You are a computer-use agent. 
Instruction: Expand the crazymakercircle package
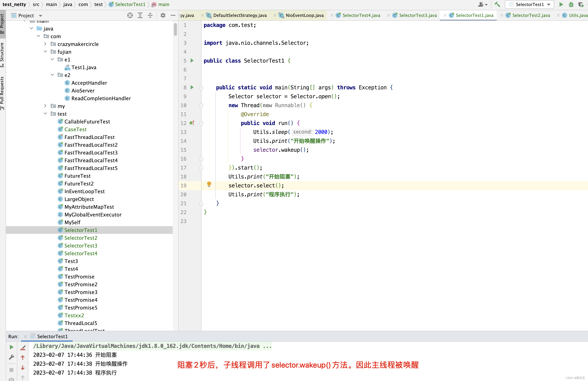pyautogui.click(x=45, y=44)
